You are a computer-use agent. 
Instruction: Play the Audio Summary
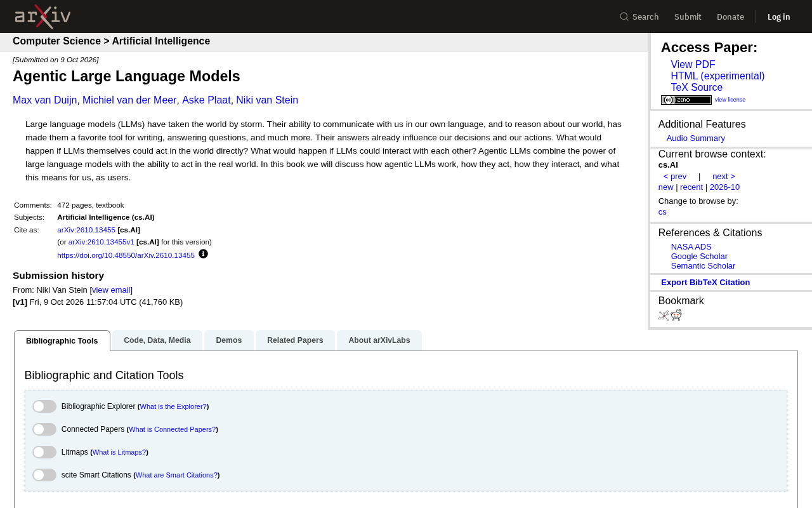point(696,138)
